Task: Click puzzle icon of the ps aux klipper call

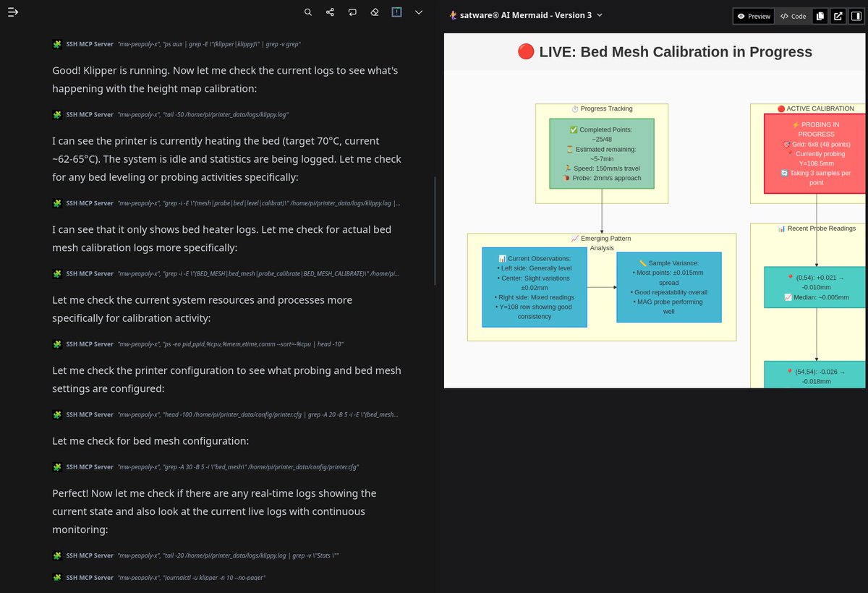Action: click(x=57, y=44)
